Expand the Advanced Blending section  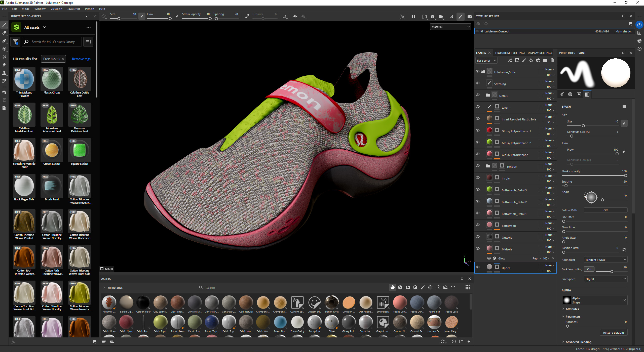pos(578,342)
